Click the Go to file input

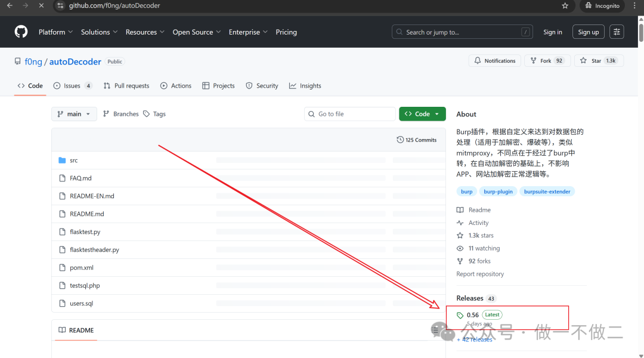coord(350,114)
